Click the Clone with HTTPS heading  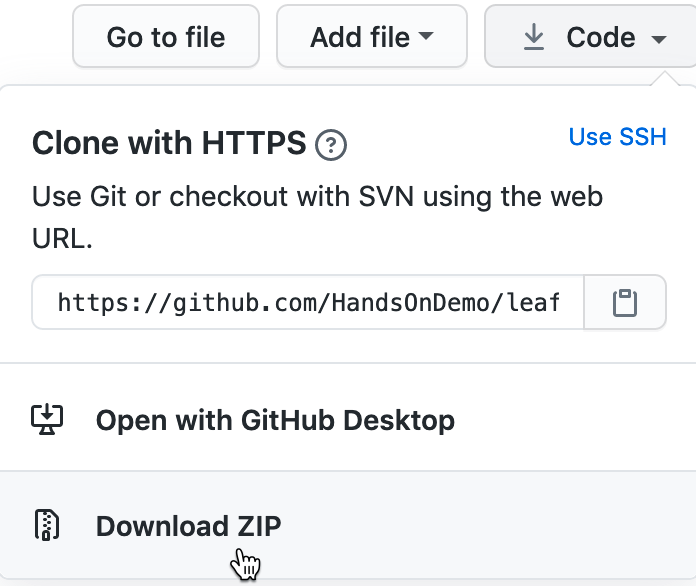coord(169,144)
